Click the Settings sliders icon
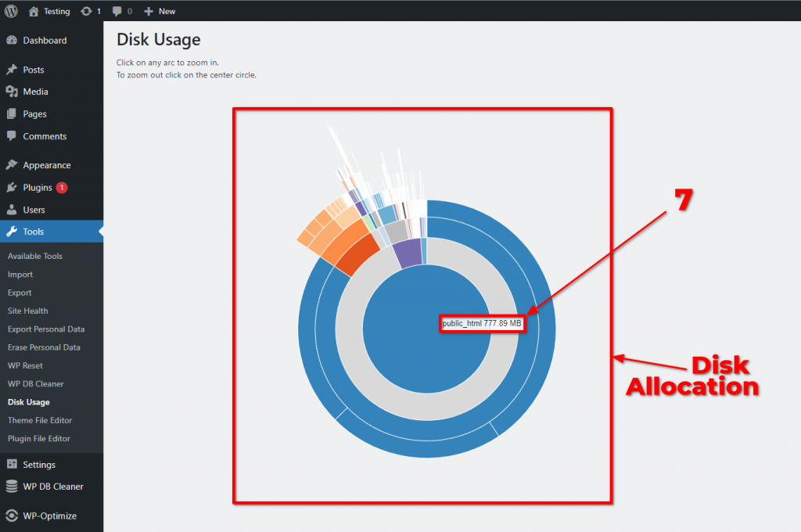 pyautogui.click(x=12, y=464)
